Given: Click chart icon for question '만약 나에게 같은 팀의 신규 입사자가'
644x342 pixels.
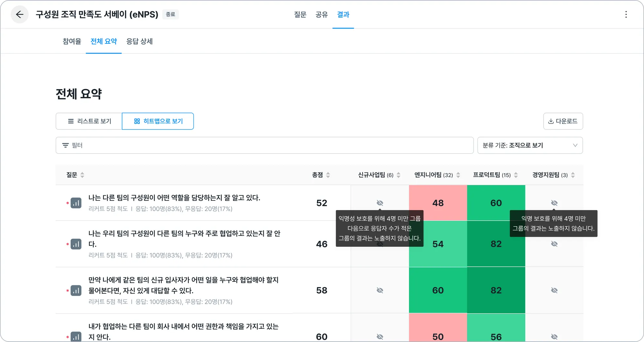Looking at the screenshot, I should tap(76, 291).
